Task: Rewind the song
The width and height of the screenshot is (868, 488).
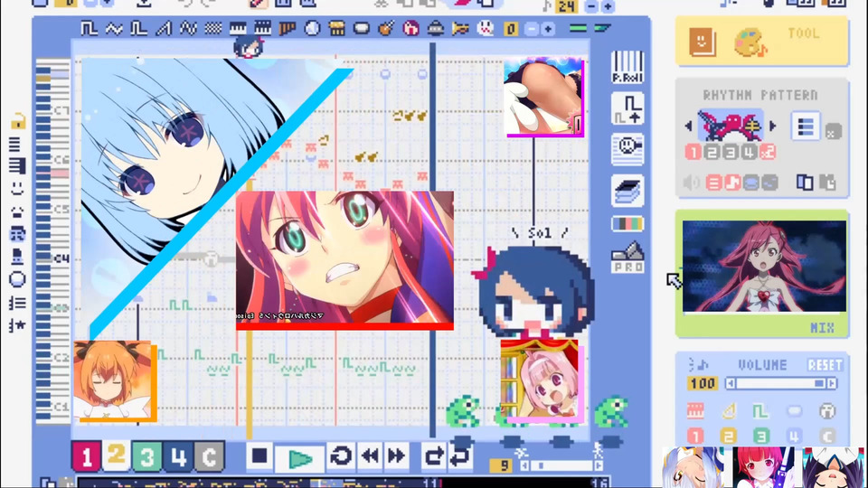Action: [370, 455]
